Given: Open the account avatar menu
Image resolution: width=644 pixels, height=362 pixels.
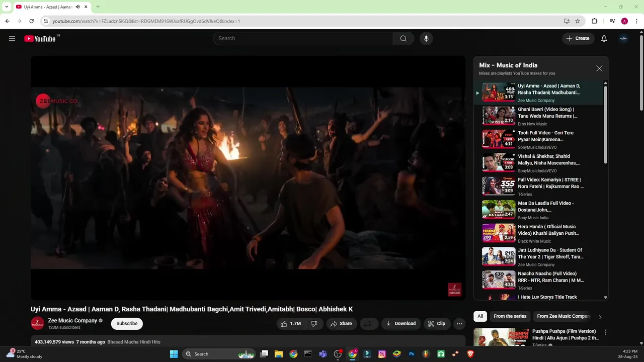Looking at the screenshot, I should pos(623,38).
